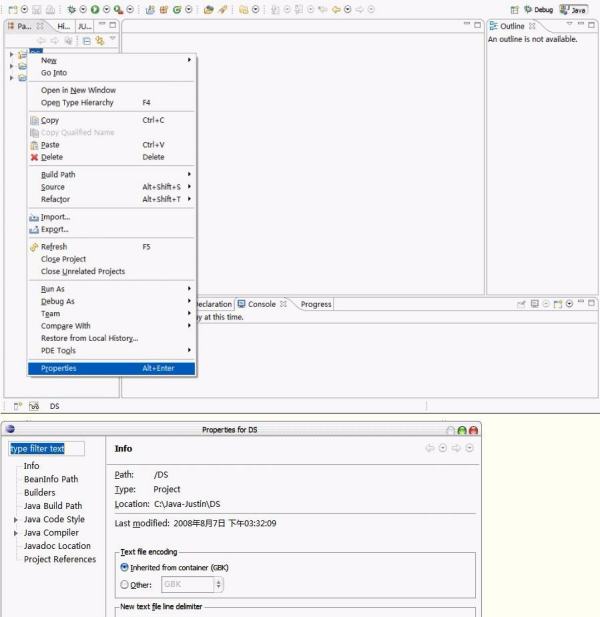The height and width of the screenshot is (617, 600).
Task: Click the Last Edit Location icon
Action: pos(323,9)
